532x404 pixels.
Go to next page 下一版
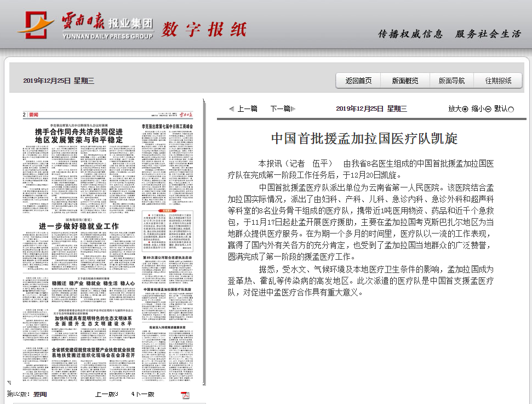click(143, 394)
